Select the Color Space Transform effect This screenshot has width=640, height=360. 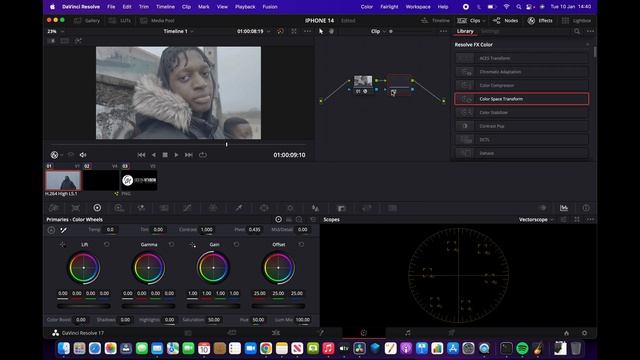point(522,99)
